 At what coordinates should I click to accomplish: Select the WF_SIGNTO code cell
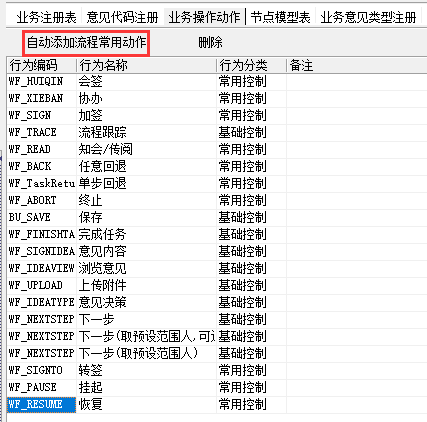click(x=41, y=371)
